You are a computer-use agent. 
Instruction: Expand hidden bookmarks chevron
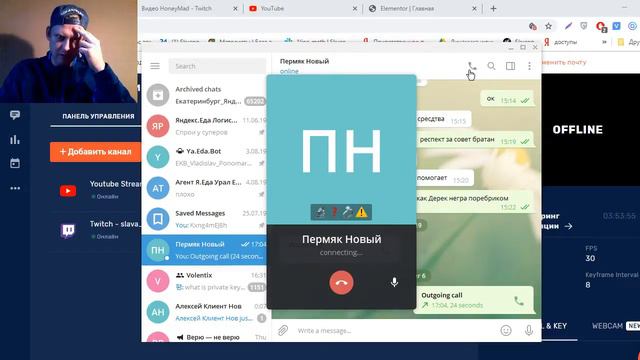pyautogui.click(x=604, y=42)
